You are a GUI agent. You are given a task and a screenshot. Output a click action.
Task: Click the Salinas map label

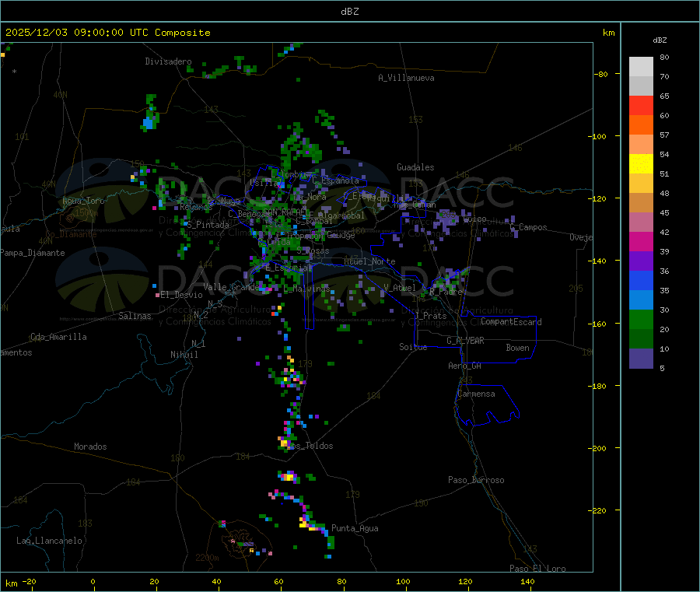point(135,316)
